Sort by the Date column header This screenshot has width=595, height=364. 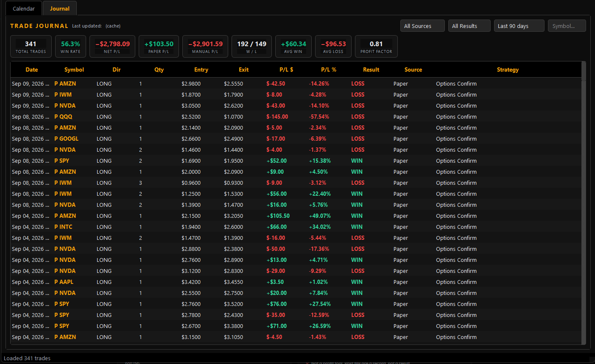(x=32, y=69)
